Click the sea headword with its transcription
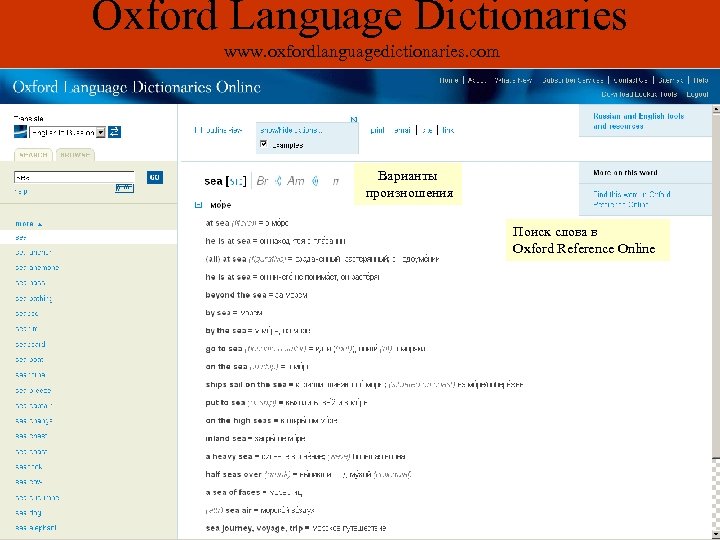720x540 pixels. point(225,181)
